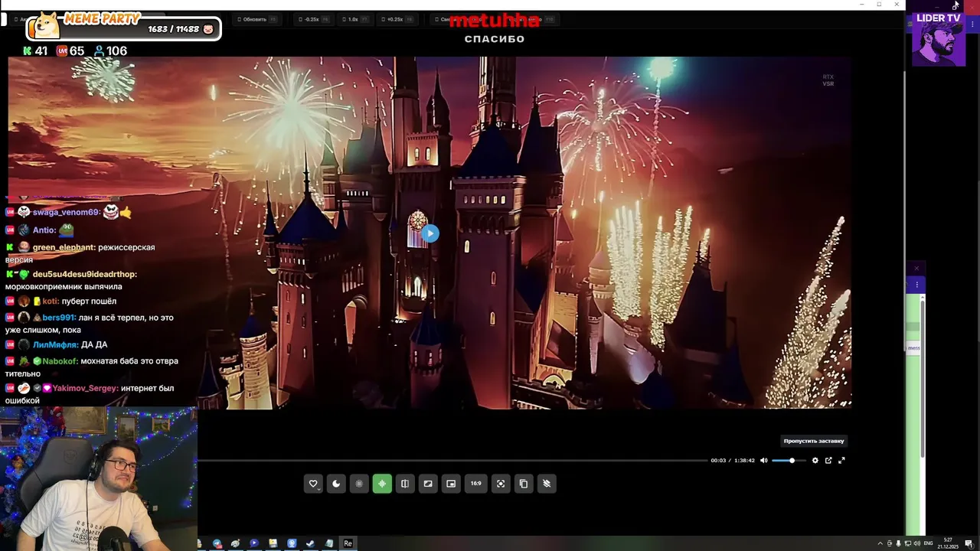Click the dimmed chip icon button
Image resolution: width=980 pixels, height=551 pixels.
pyautogui.click(x=359, y=484)
